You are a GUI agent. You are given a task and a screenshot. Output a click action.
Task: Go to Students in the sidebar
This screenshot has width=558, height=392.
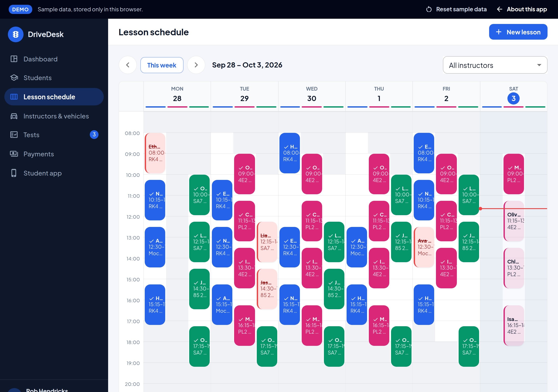click(54, 78)
